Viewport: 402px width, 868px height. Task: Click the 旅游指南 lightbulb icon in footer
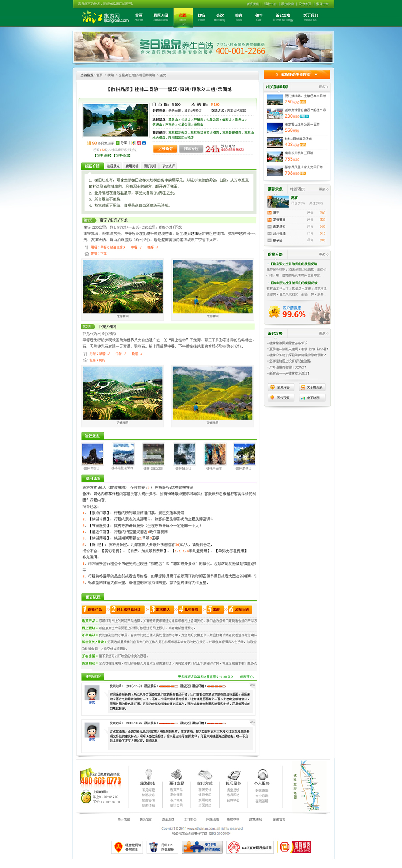(x=148, y=774)
